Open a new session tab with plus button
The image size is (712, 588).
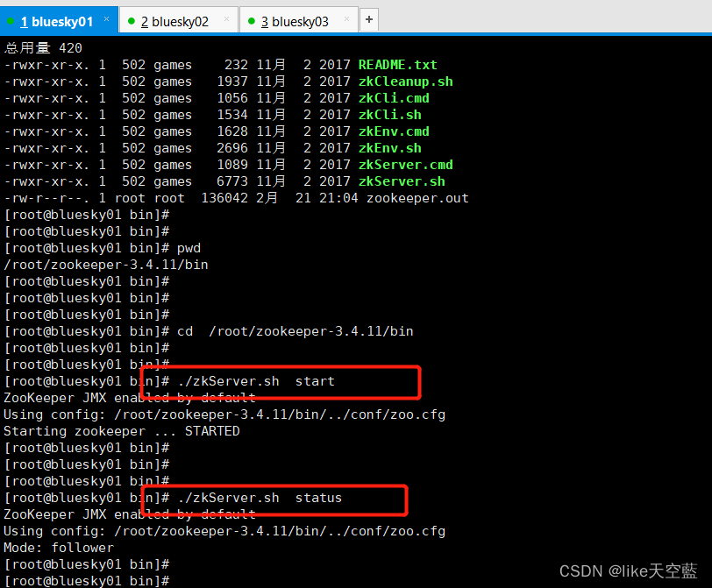(369, 19)
